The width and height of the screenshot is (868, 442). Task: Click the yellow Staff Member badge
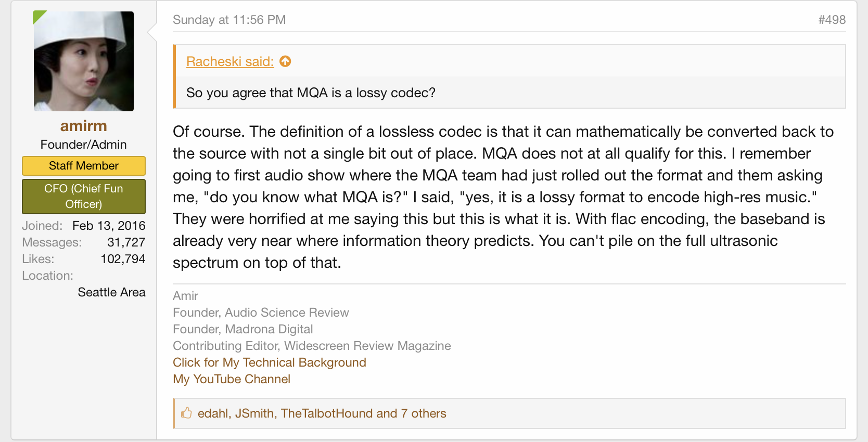click(x=83, y=166)
